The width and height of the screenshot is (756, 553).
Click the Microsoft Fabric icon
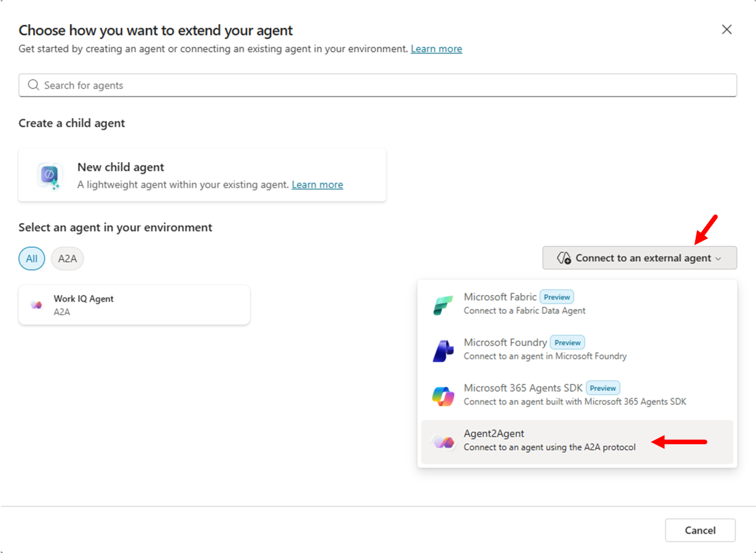pos(443,305)
